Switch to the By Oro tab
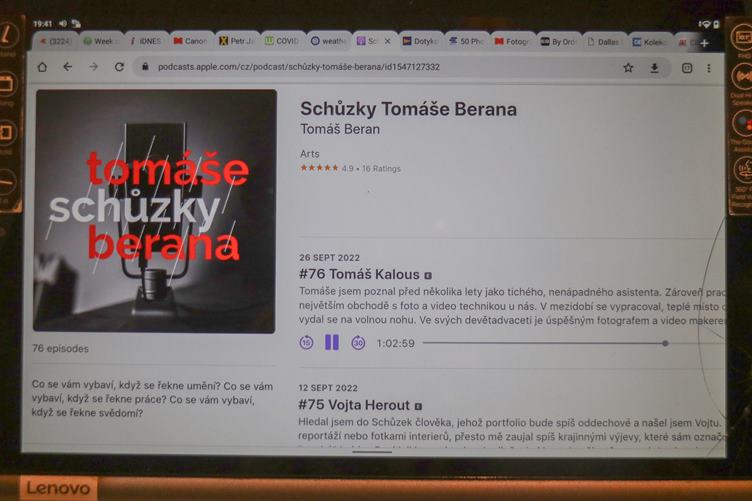This screenshot has width=752, height=501. pyautogui.click(x=557, y=42)
